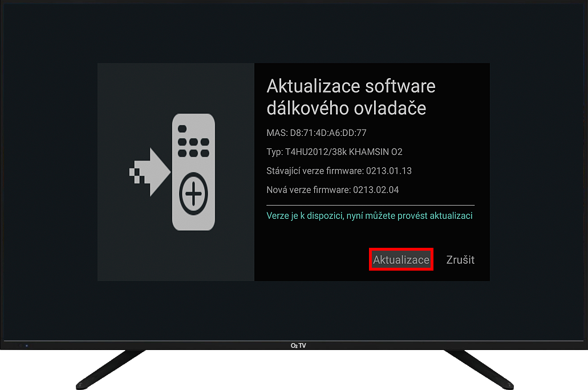Click the blue LED indicator on TV bezel
This screenshot has width=588, height=390.
27,345
